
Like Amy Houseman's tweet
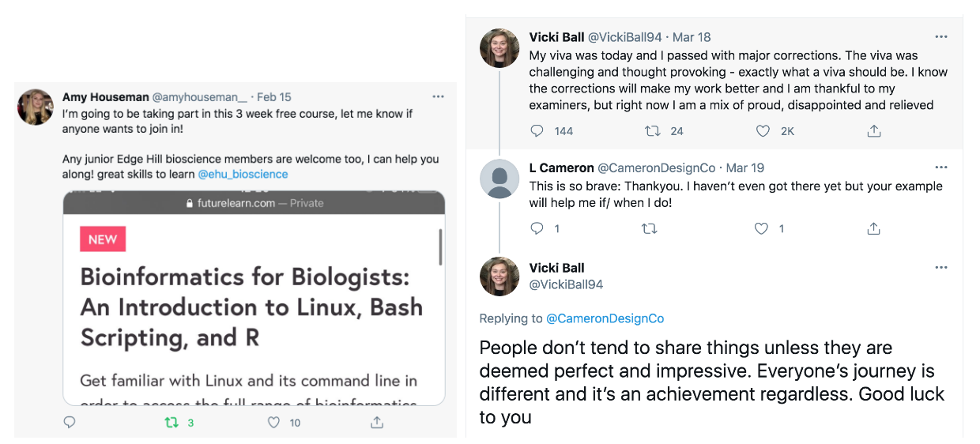coord(274,423)
